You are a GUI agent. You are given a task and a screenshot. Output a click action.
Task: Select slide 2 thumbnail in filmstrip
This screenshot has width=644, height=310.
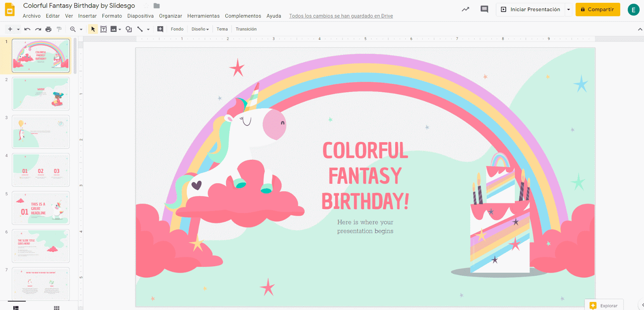[41, 94]
